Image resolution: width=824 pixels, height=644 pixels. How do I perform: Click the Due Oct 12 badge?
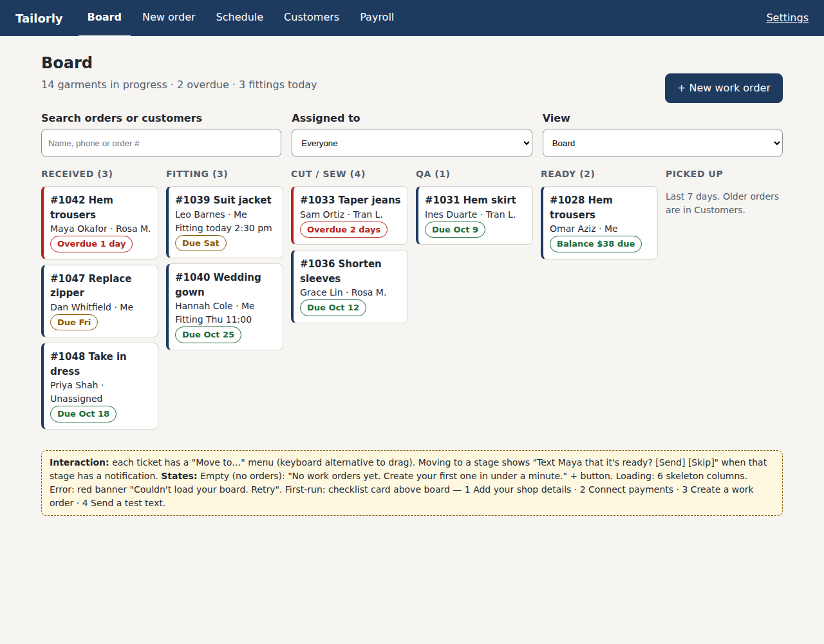click(333, 308)
